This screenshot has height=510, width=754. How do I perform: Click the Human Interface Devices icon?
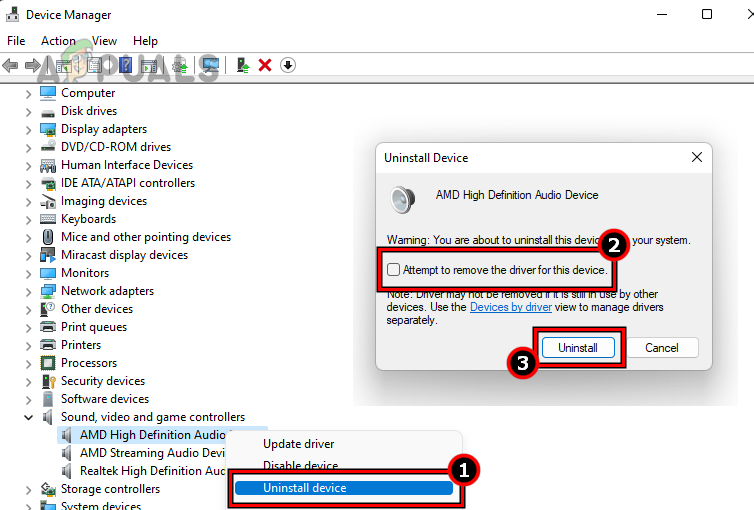(x=48, y=165)
